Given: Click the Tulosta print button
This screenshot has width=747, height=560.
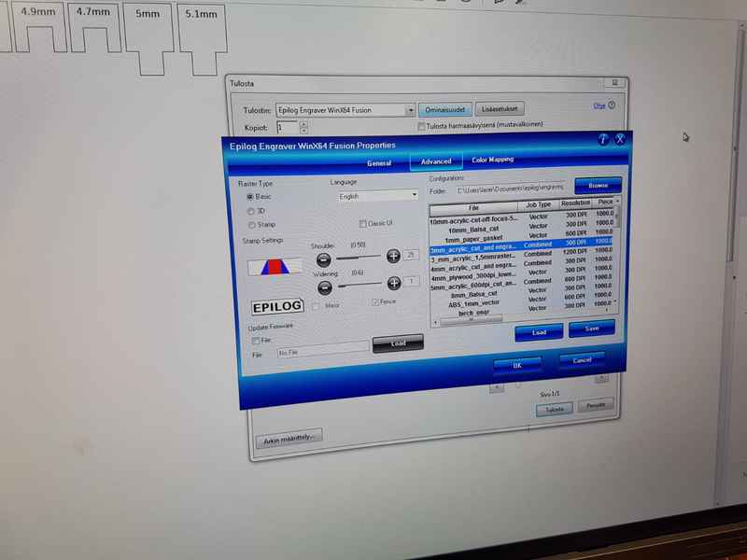Looking at the screenshot, I should pyautogui.click(x=554, y=410).
